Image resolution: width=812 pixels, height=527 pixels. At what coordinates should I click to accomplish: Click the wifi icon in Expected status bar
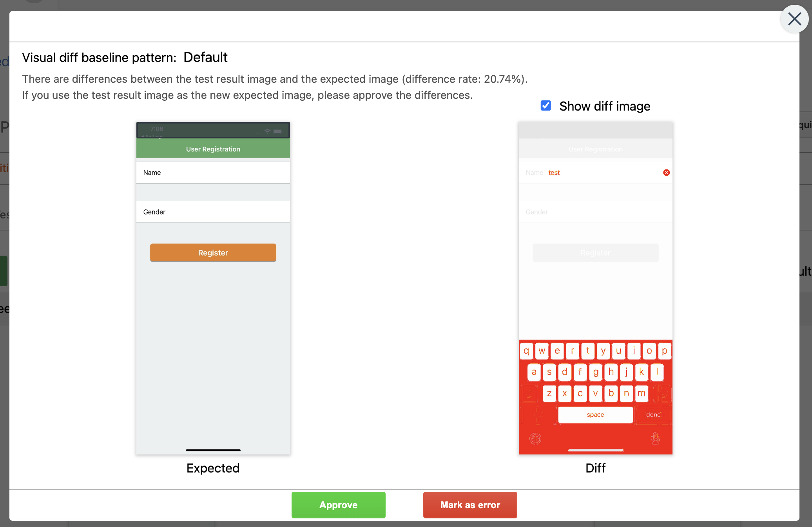(267, 131)
